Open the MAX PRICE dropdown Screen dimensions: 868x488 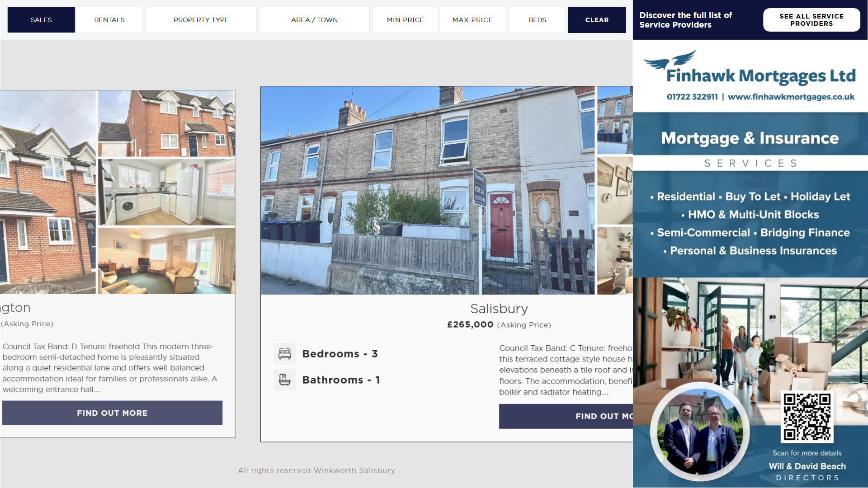(472, 20)
